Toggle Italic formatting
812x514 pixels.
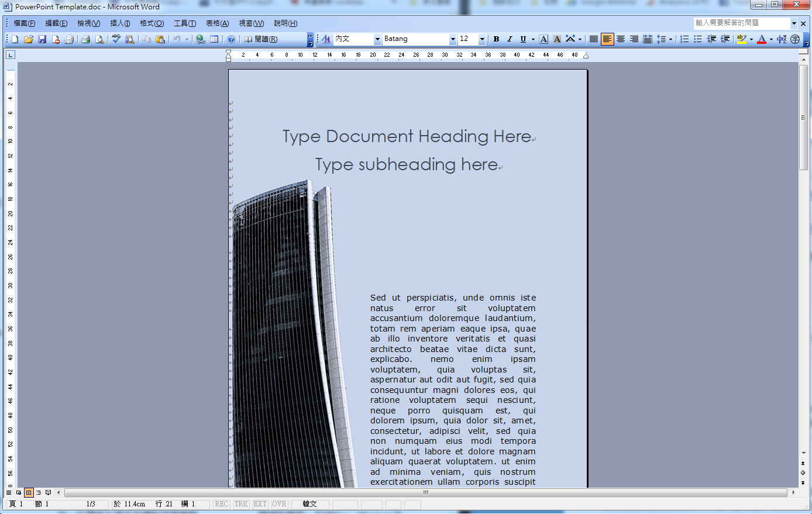[x=510, y=39]
